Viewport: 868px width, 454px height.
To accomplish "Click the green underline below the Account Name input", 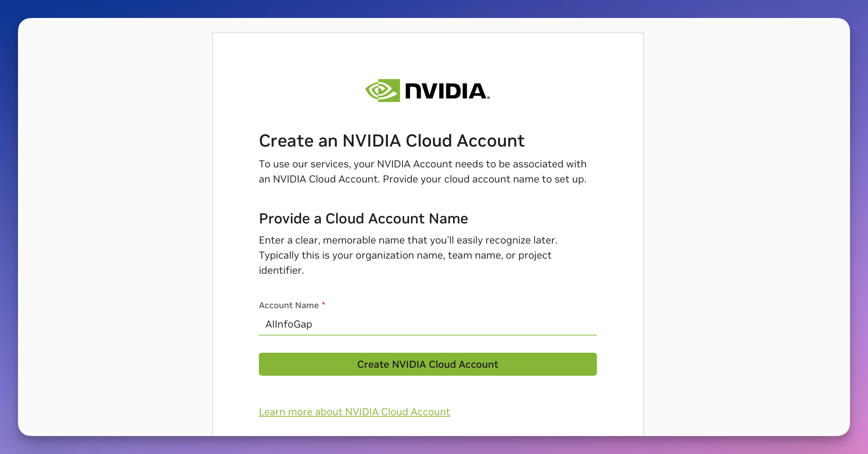I will point(427,335).
